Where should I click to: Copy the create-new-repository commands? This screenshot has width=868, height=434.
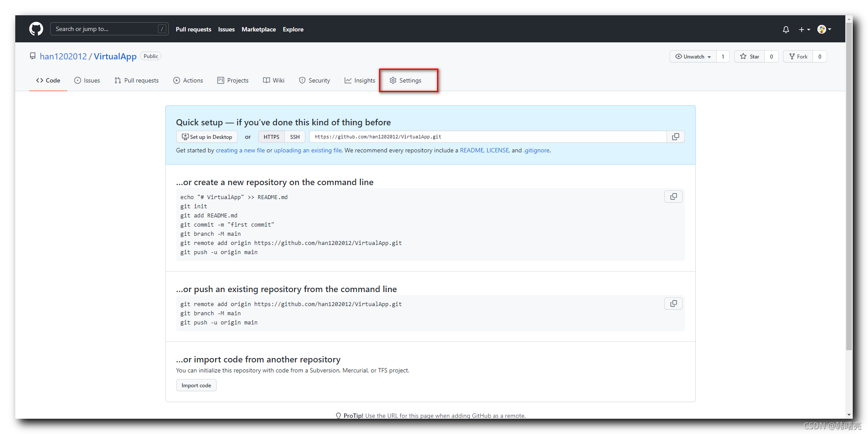click(x=673, y=196)
